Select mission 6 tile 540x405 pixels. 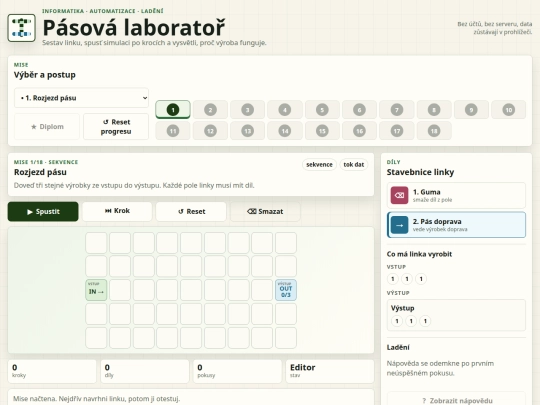tap(359, 110)
